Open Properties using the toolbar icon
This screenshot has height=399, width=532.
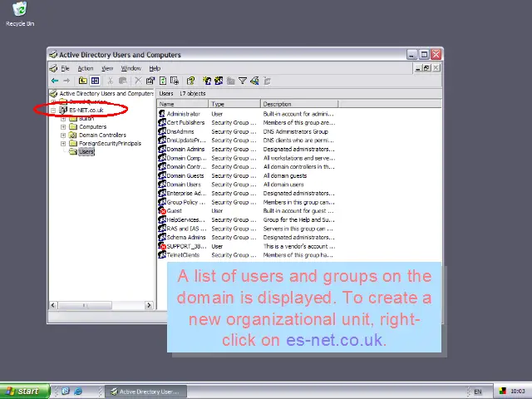click(150, 81)
